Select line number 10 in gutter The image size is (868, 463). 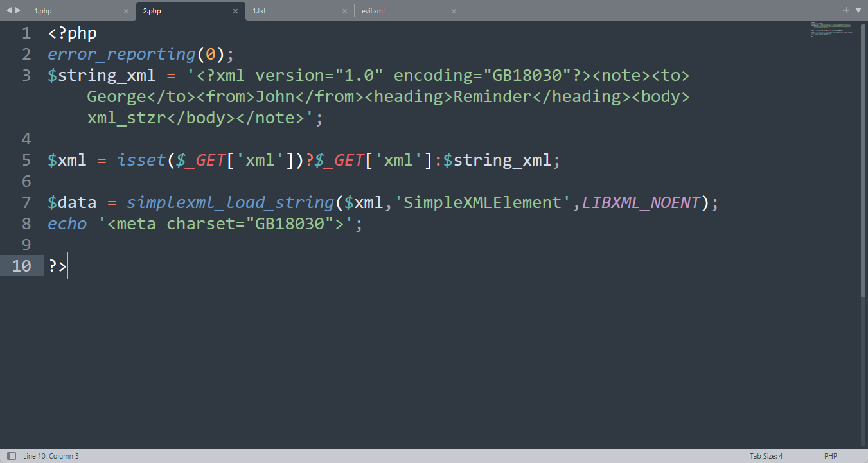(22, 266)
